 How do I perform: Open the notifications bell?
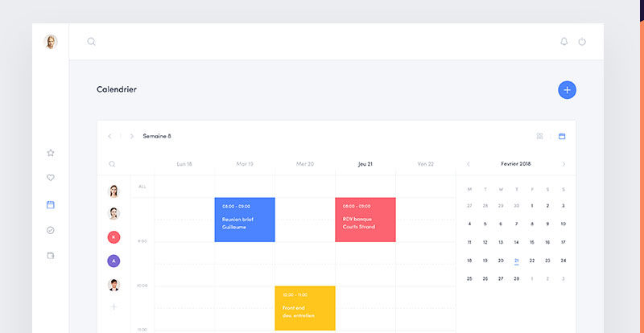pos(564,42)
